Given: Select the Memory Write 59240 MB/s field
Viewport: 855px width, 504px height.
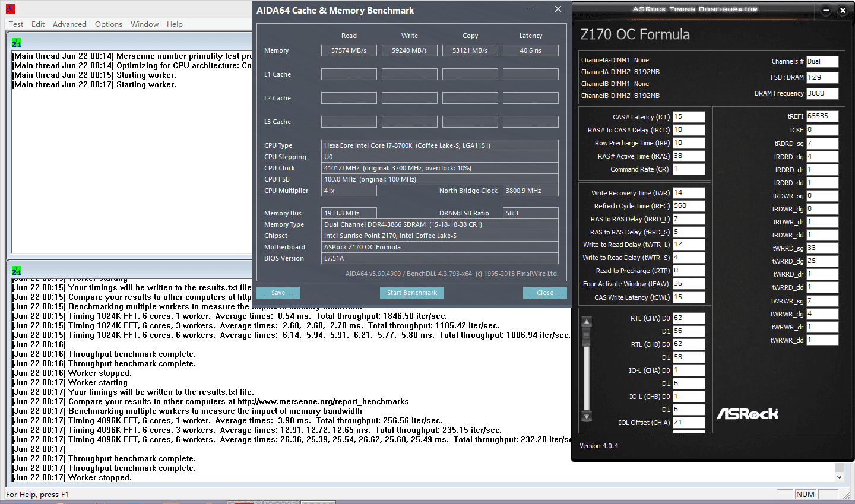Looking at the screenshot, I should click(410, 50).
